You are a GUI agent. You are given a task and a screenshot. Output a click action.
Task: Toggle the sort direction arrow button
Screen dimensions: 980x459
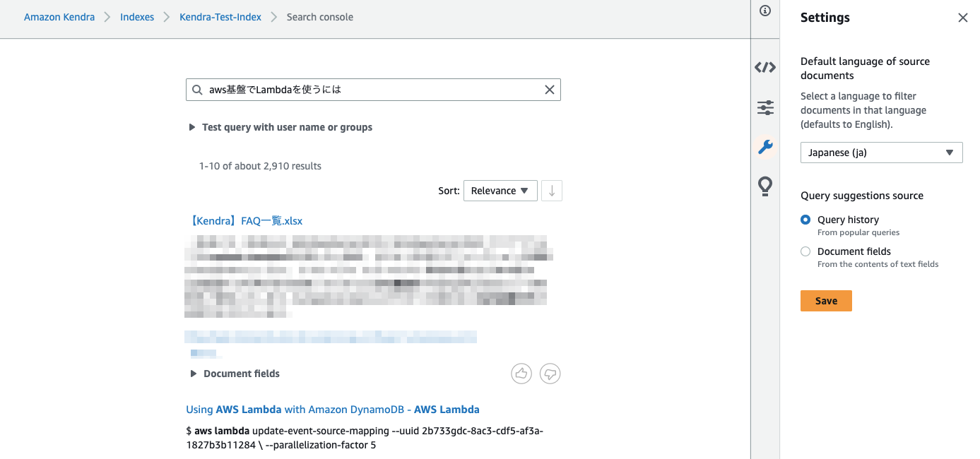click(552, 191)
